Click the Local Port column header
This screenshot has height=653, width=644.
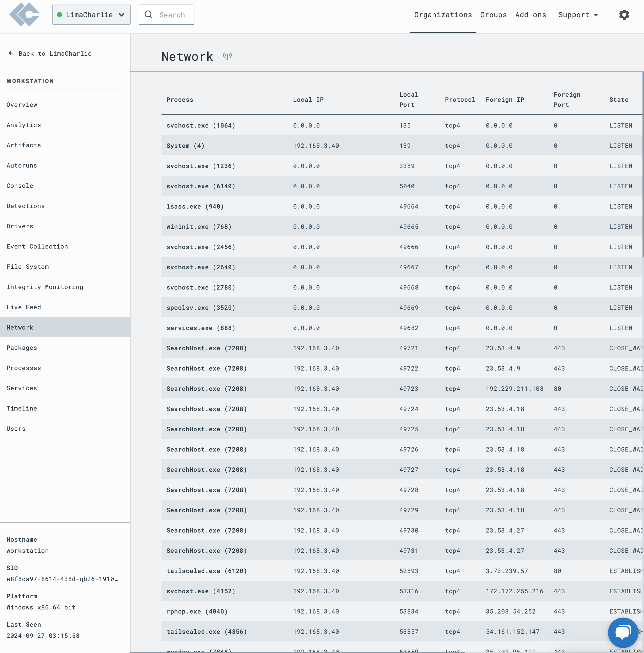coord(409,100)
